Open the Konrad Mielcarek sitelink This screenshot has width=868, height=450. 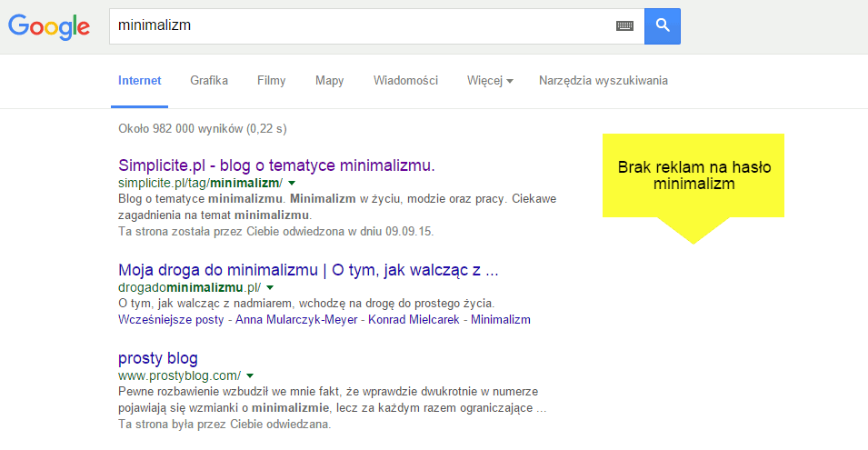tap(414, 320)
